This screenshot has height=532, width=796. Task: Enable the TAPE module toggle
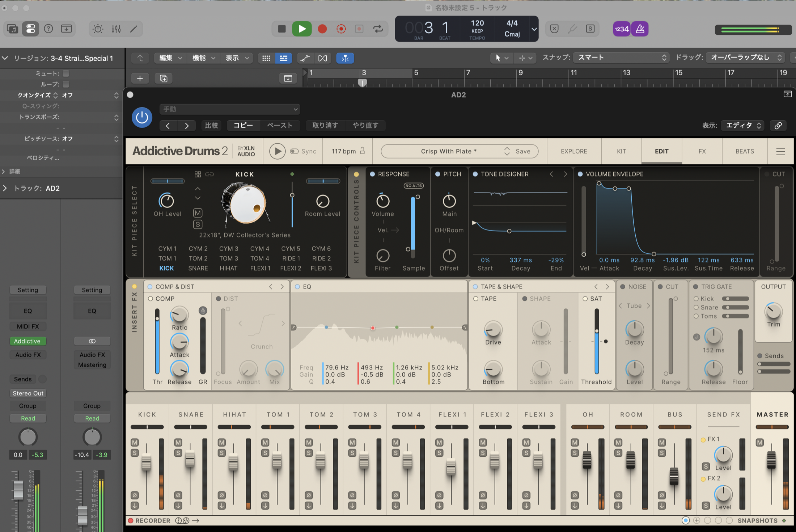476,299
